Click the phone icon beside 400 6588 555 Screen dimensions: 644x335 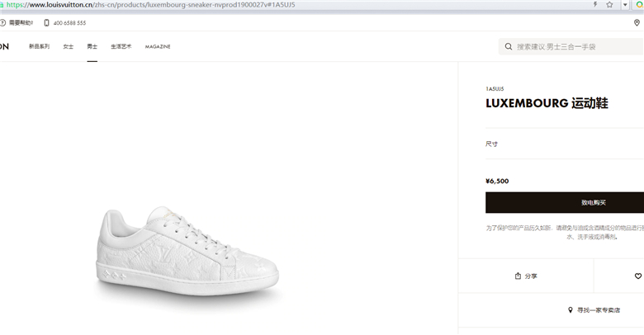(46, 23)
